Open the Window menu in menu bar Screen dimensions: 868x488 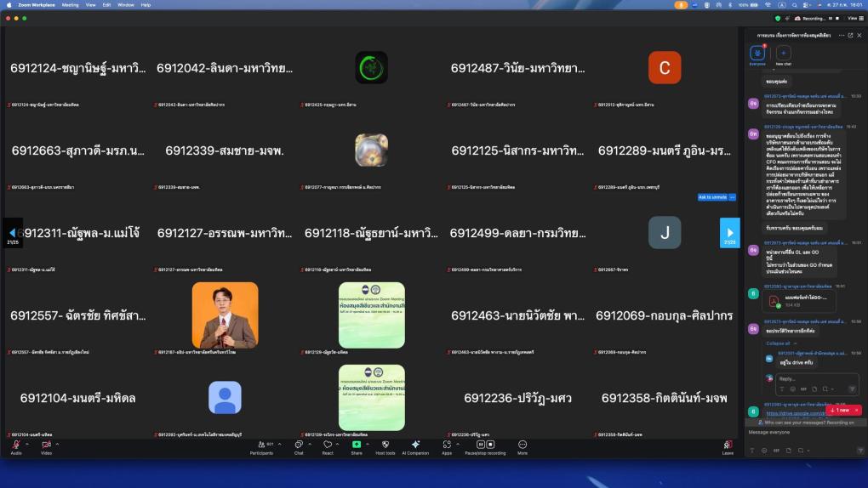coord(125,4)
